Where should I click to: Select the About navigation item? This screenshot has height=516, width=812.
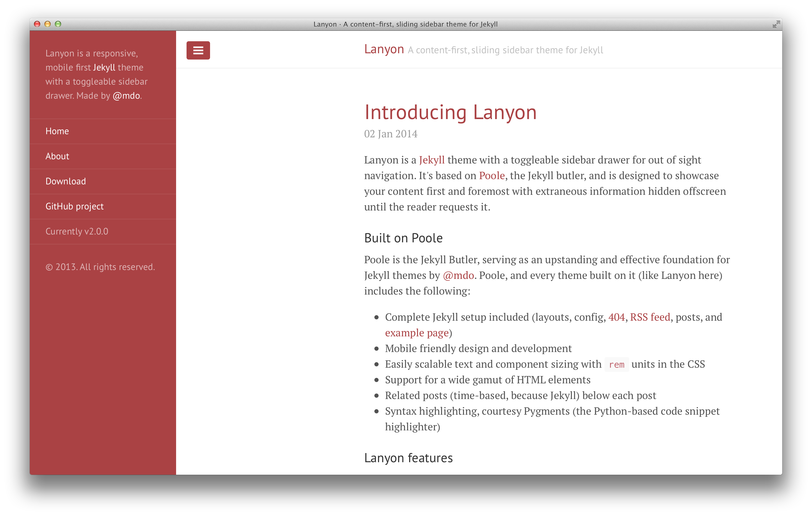57,156
